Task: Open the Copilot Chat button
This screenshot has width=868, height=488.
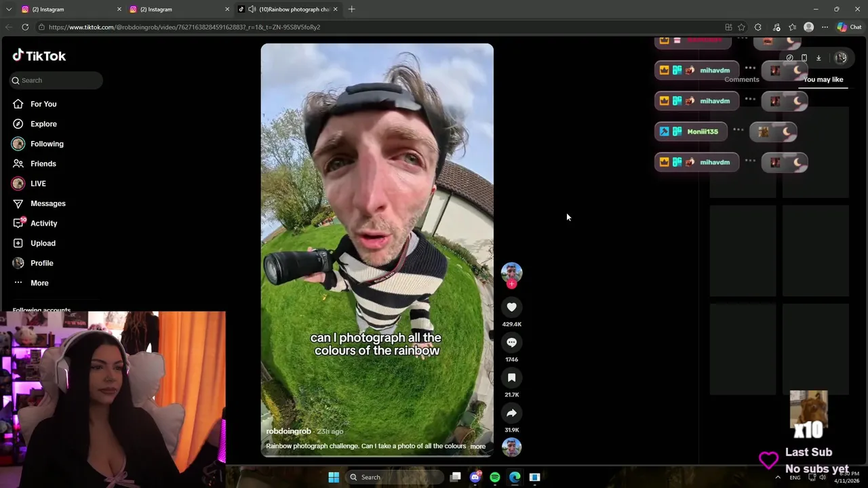Action: click(x=850, y=27)
